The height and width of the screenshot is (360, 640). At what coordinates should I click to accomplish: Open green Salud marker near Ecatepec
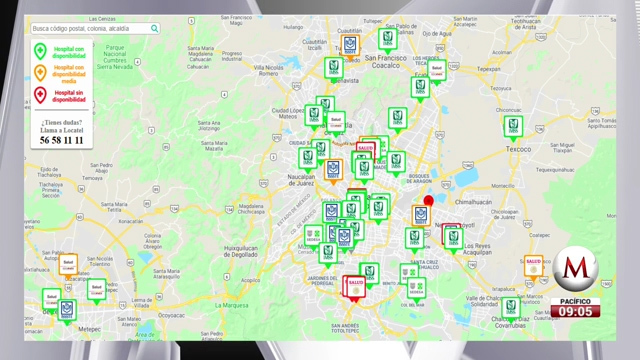(x=437, y=71)
